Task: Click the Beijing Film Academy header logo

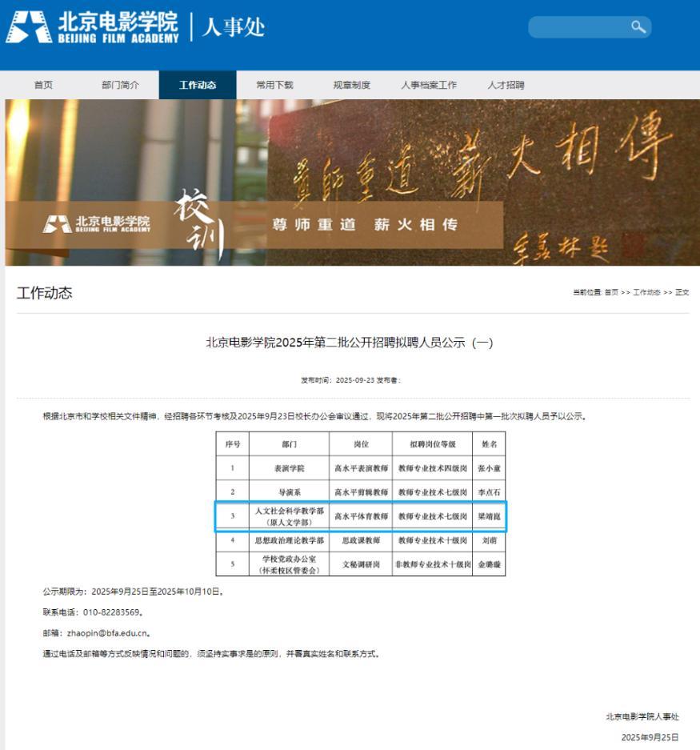Action: point(92,27)
